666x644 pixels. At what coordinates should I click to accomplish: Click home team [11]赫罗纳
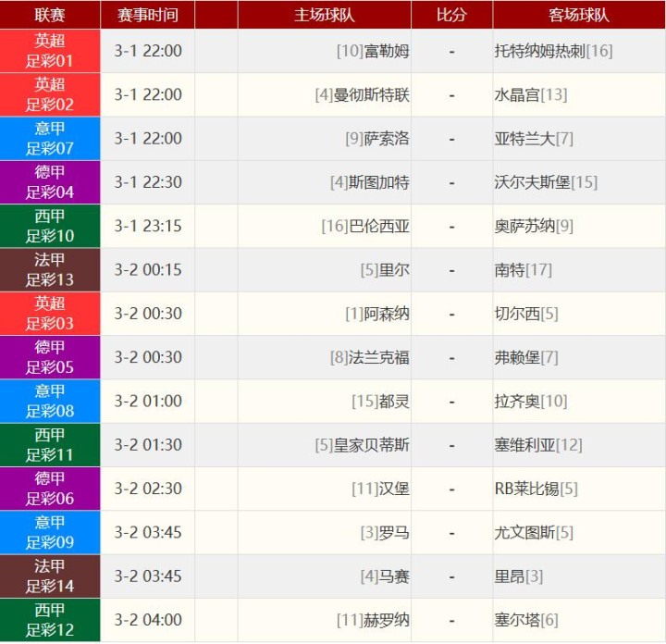[373, 620]
